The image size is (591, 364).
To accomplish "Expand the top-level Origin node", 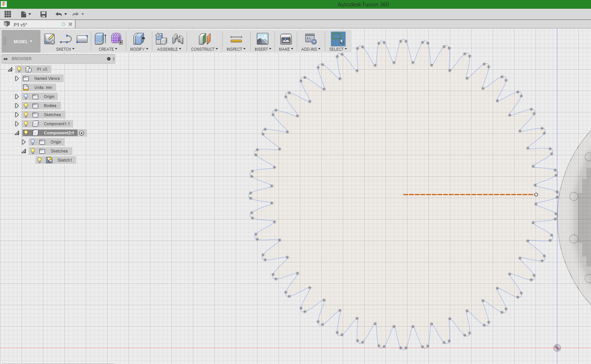I will pyautogui.click(x=17, y=96).
